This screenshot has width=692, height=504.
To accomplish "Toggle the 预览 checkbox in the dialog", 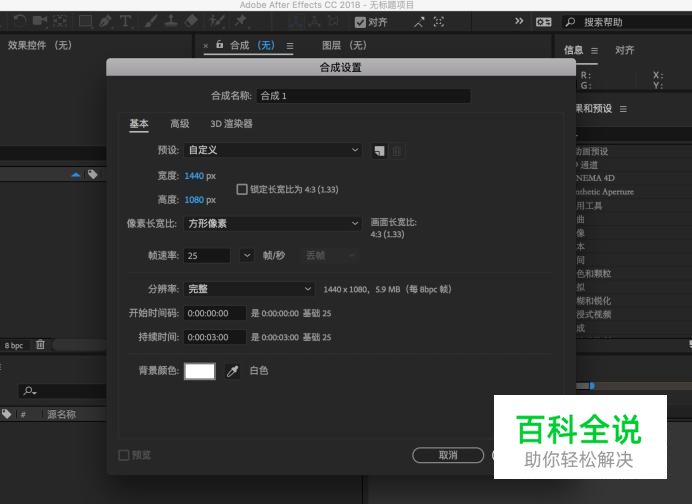I will tap(124, 455).
